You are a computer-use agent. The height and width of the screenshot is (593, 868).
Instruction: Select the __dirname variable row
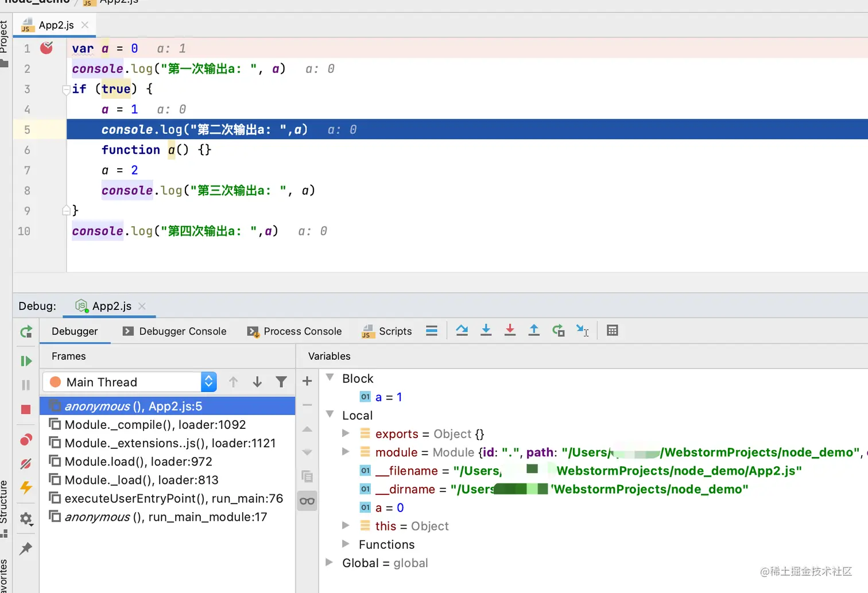(x=554, y=489)
